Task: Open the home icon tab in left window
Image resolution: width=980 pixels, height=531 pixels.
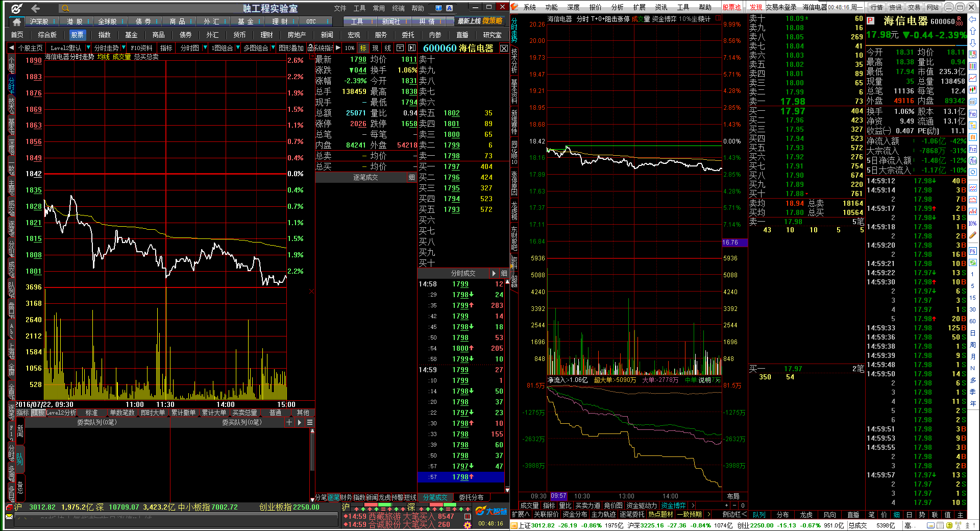Action: [17, 21]
